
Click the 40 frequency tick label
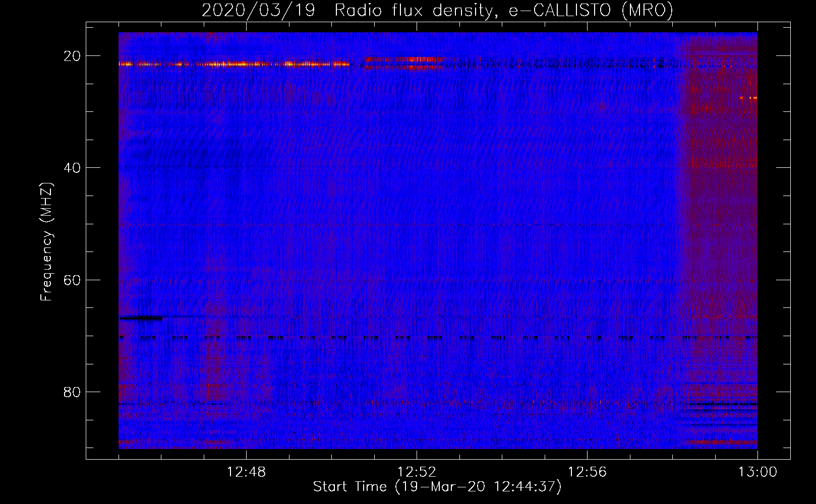coord(72,168)
